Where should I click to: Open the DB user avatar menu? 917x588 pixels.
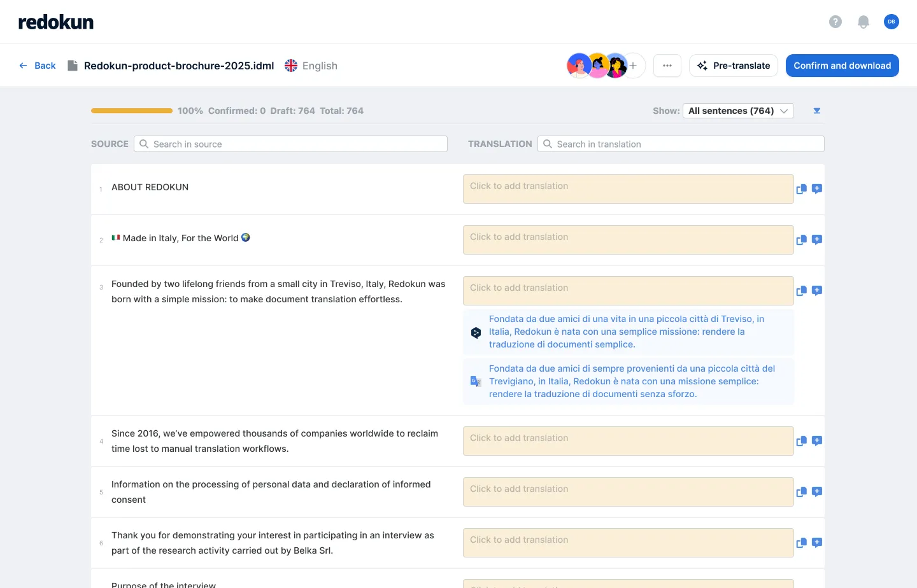point(892,22)
